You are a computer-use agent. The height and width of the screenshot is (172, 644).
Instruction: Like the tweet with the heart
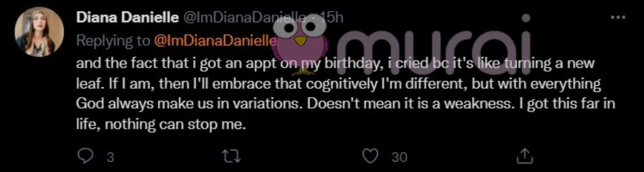point(370,156)
